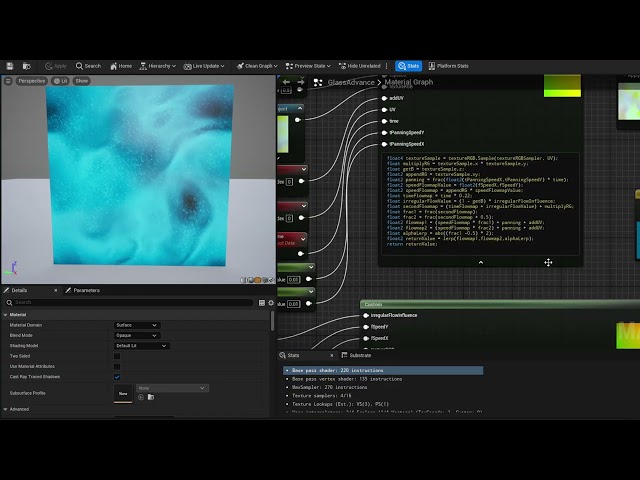
Task: Click the addUV input pin
Action: tap(384, 98)
